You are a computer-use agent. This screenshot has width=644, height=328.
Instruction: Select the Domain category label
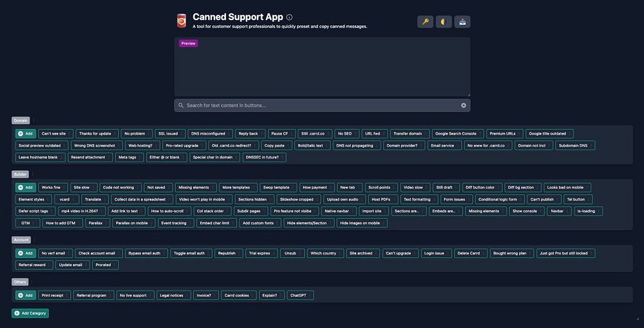click(21, 121)
